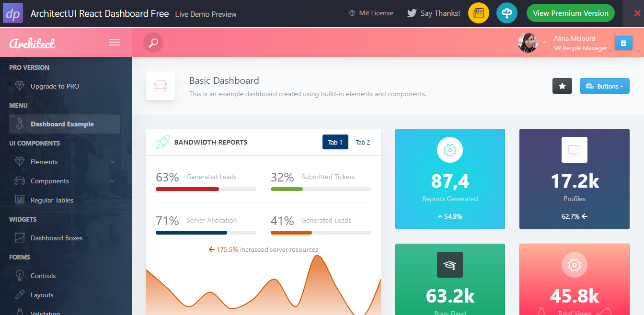Expand the Components sidebar menu
The image size is (644, 315).
65,181
